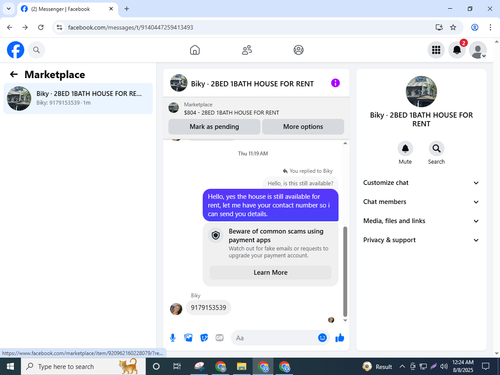Expand the Chat members section

coord(421,202)
